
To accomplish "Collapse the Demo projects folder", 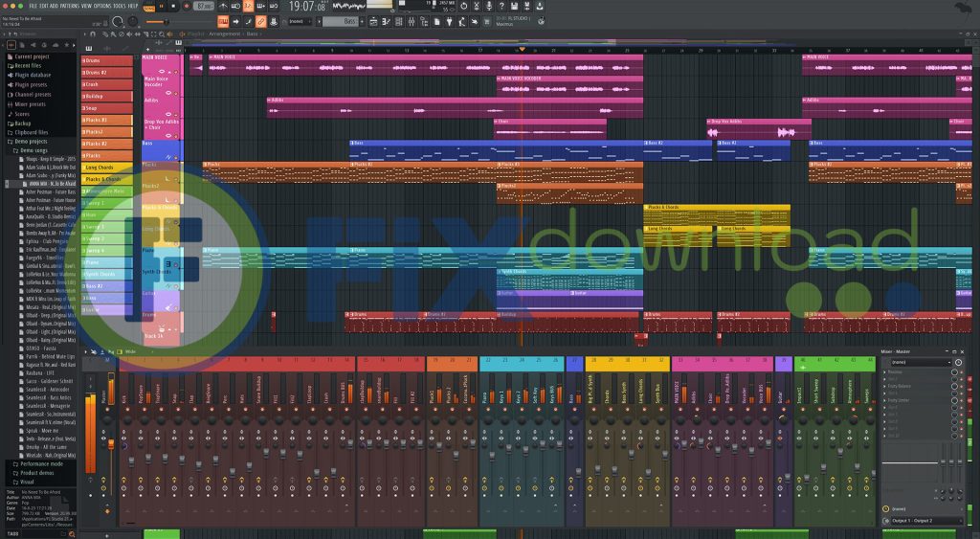I will click(x=31, y=141).
